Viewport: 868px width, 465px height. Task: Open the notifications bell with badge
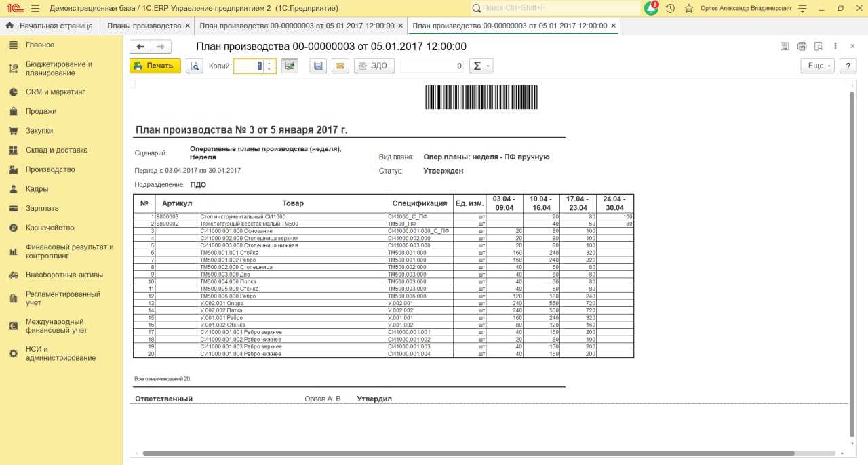(x=651, y=8)
